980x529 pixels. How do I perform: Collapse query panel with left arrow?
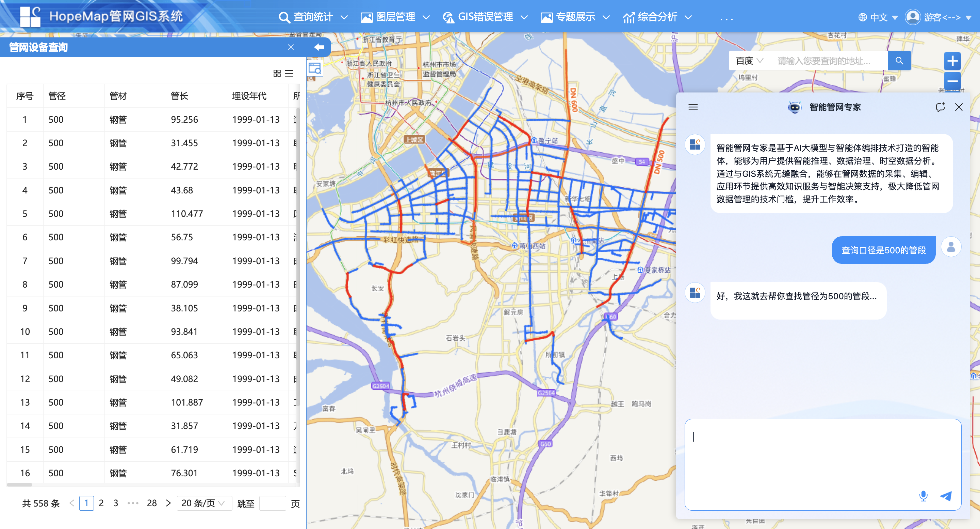[x=319, y=47]
